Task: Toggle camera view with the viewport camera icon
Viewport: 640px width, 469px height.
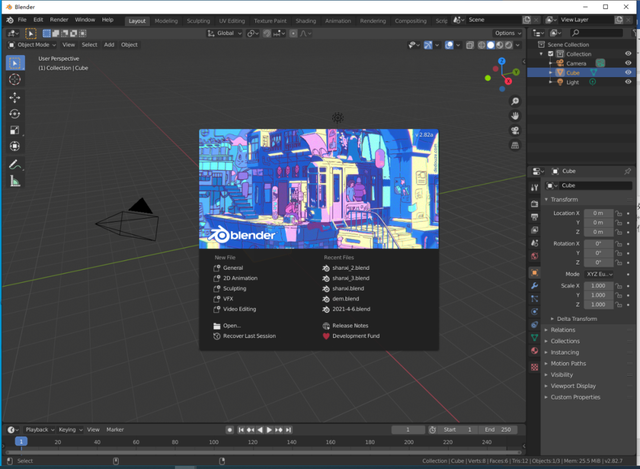Action: click(x=515, y=130)
